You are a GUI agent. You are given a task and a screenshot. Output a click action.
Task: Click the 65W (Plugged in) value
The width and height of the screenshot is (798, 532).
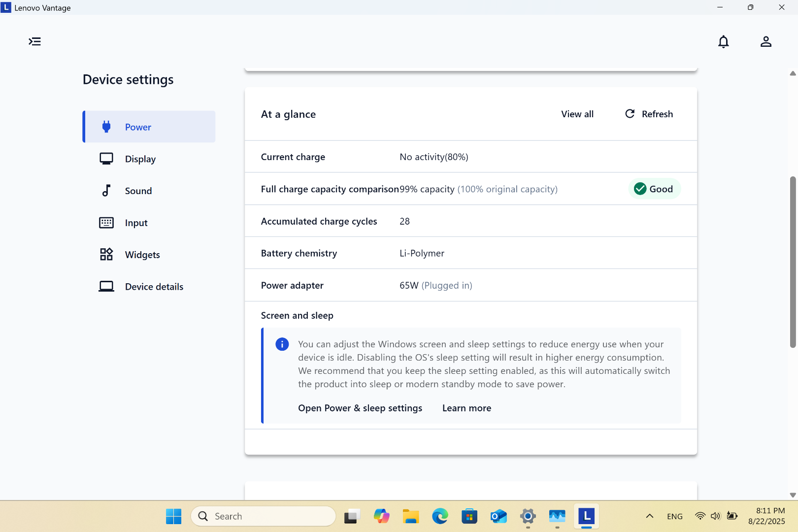(x=436, y=285)
